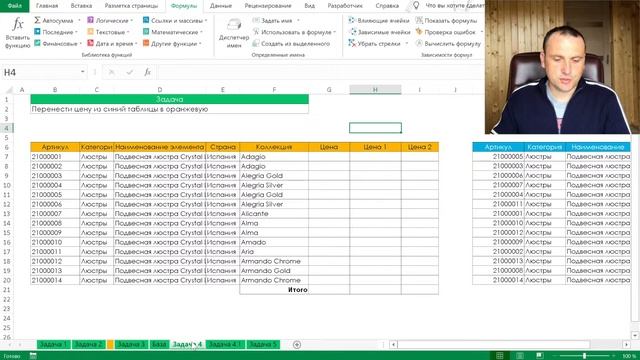Toggle Показать формулы
The height and width of the screenshot is (360, 640).
tap(446, 20)
